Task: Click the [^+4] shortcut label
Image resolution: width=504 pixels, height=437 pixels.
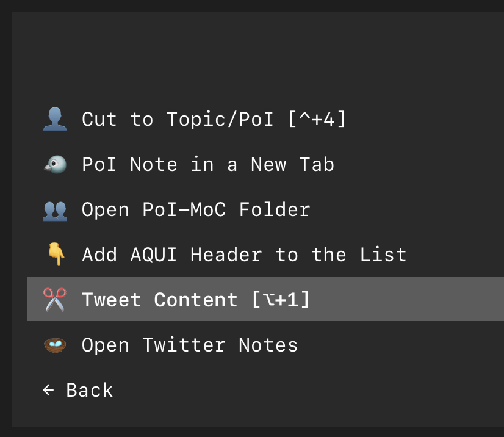Action: (x=316, y=119)
